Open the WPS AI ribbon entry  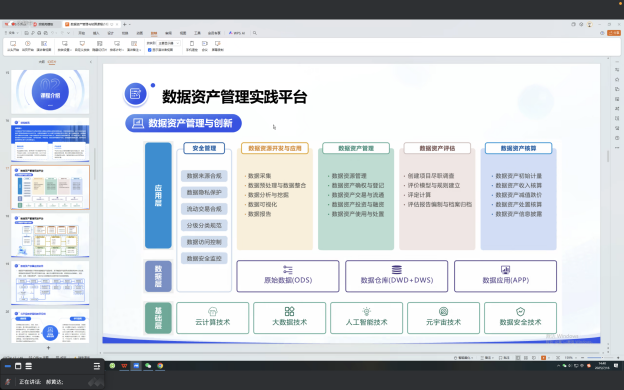(237, 33)
